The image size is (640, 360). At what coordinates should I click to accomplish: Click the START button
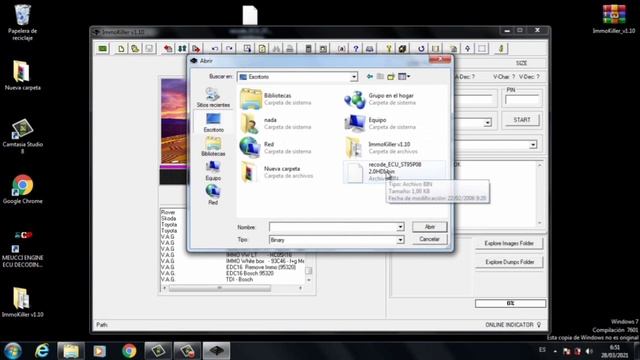pyautogui.click(x=522, y=120)
